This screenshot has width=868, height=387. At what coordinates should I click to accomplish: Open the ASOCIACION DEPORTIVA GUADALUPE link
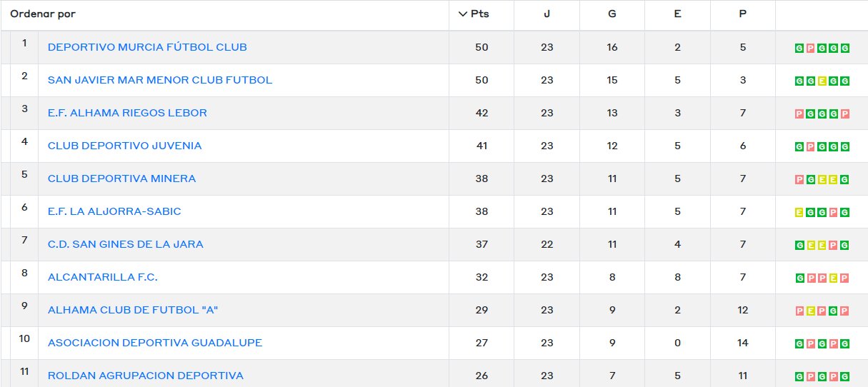pyautogui.click(x=155, y=343)
